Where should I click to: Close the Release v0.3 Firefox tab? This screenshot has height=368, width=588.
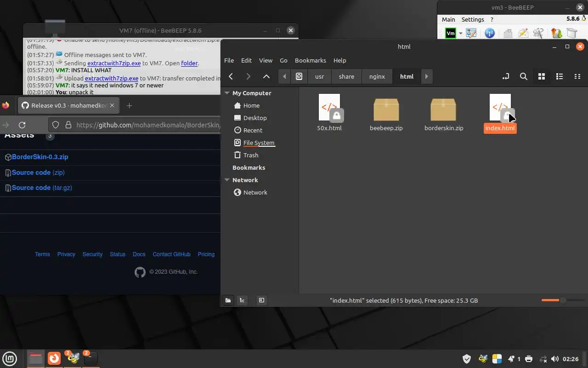click(112, 105)
